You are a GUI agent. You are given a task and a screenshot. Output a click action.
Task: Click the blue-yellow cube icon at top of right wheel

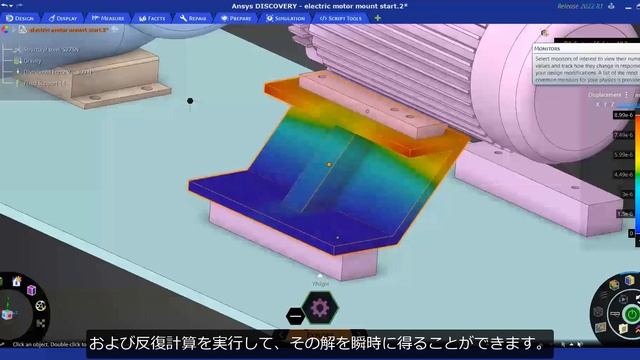[x=629, y=280]
